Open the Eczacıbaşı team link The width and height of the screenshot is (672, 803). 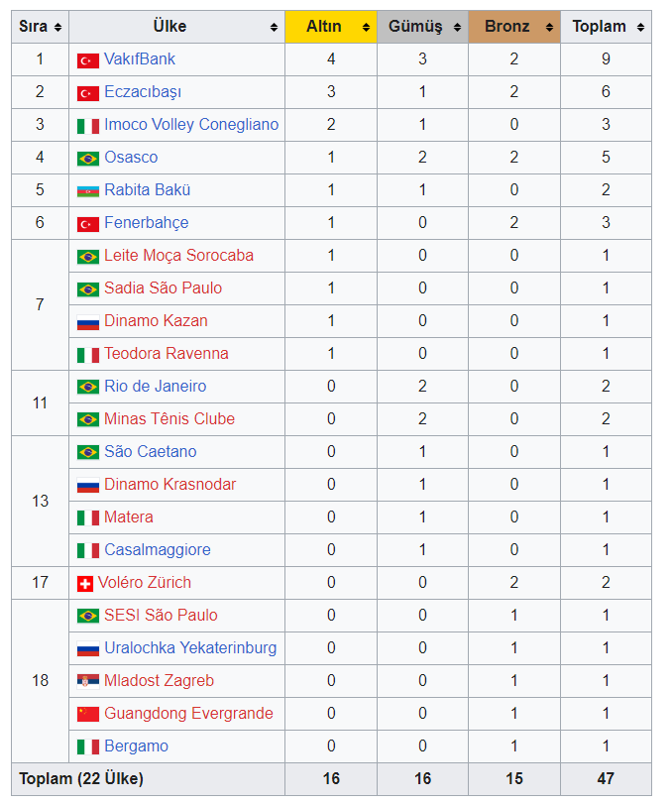click(143, 92)
